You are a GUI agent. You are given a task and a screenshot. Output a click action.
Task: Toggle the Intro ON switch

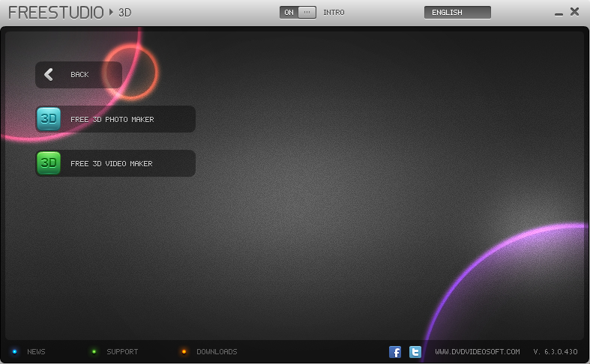(298, 13)
